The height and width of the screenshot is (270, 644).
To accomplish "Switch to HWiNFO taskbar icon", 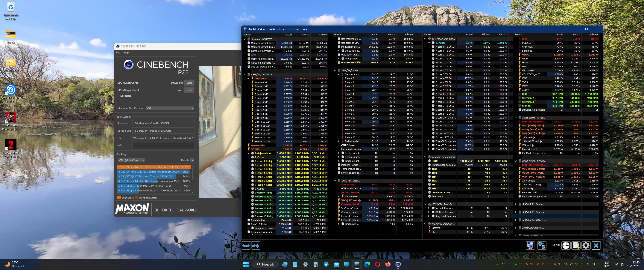I will coord(357,265).
